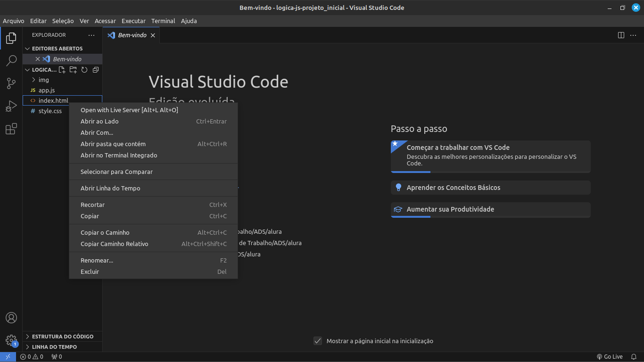Click the lightbulb icon of Conceitos Básicos
This screenshot has height=362, width=644.
click(398, 187)
